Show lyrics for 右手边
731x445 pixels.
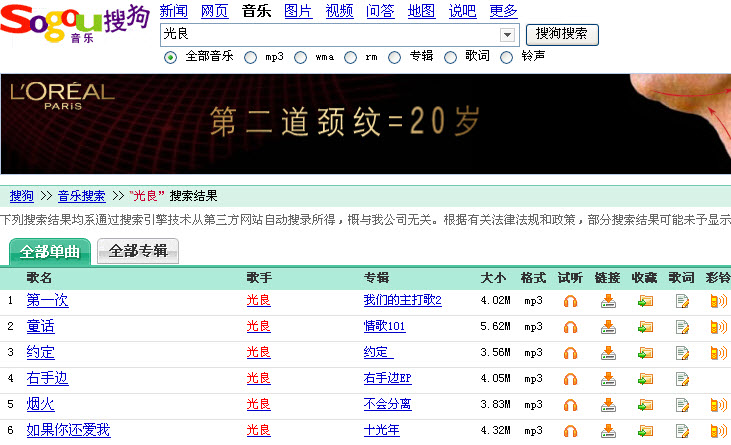coord(682,380)
